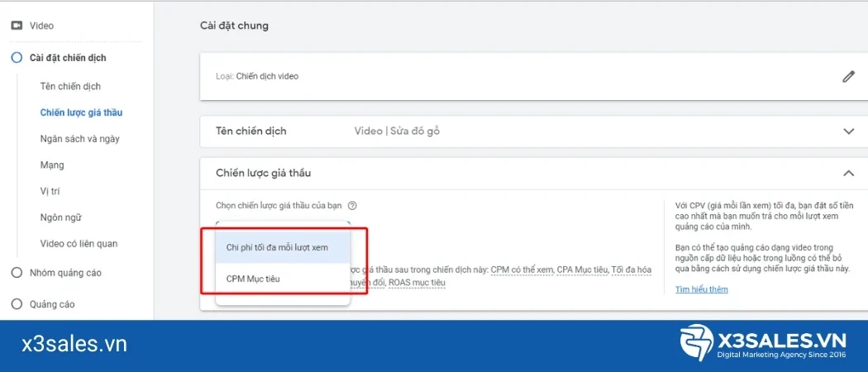
Task: Open the Nhóm quảng cáo step label
Action: click(65, 272)
